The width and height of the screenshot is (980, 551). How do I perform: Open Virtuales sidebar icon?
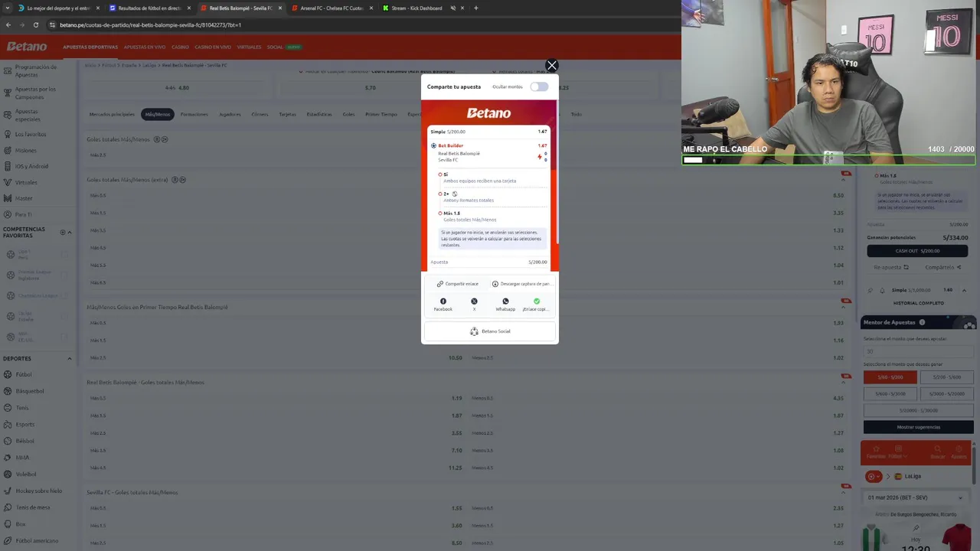pyautogui.click(x=8, y=182)
